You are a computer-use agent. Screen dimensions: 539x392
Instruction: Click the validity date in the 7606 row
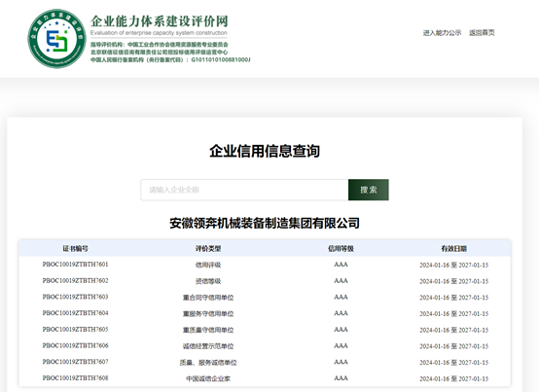tap(453, 346)
